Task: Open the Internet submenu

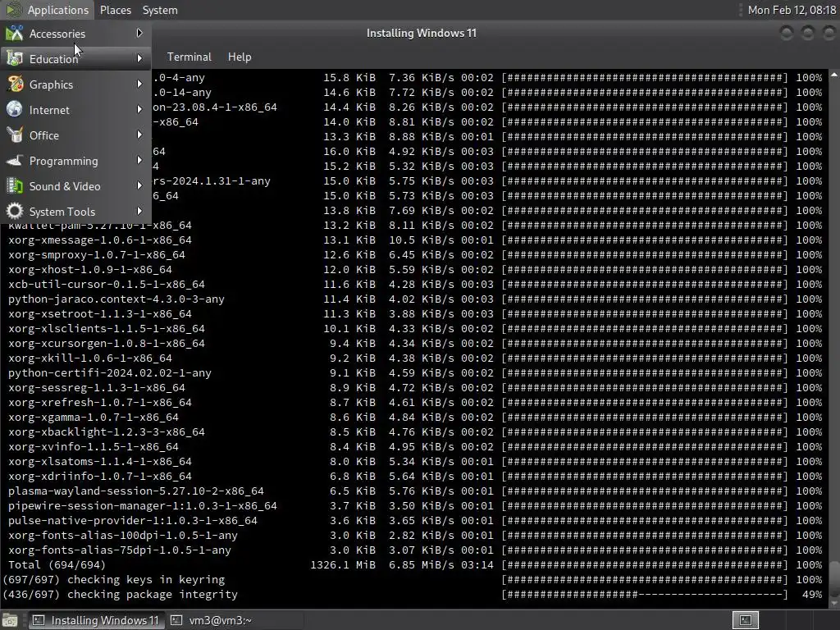Action: click(x=75, y=110)
